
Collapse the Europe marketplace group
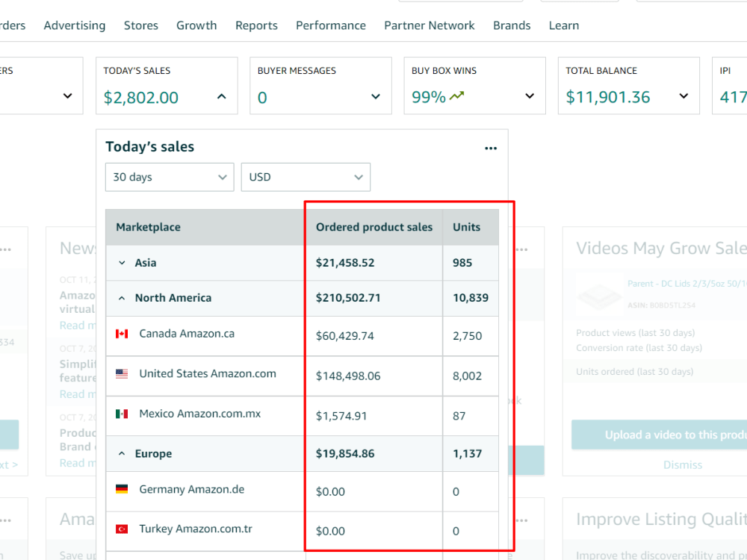(122, 454)
